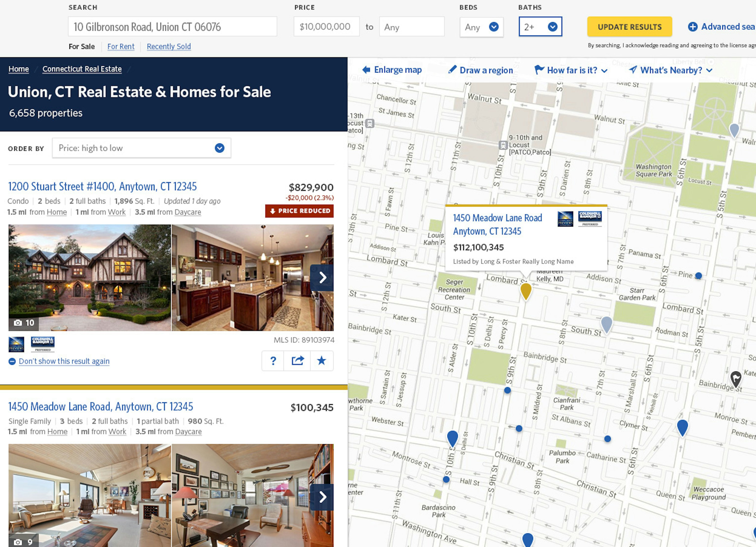Image resolution: width=756 pixels, height=547 pixels.
Task: Open the Beds dropdown
Action: point(481,27)
